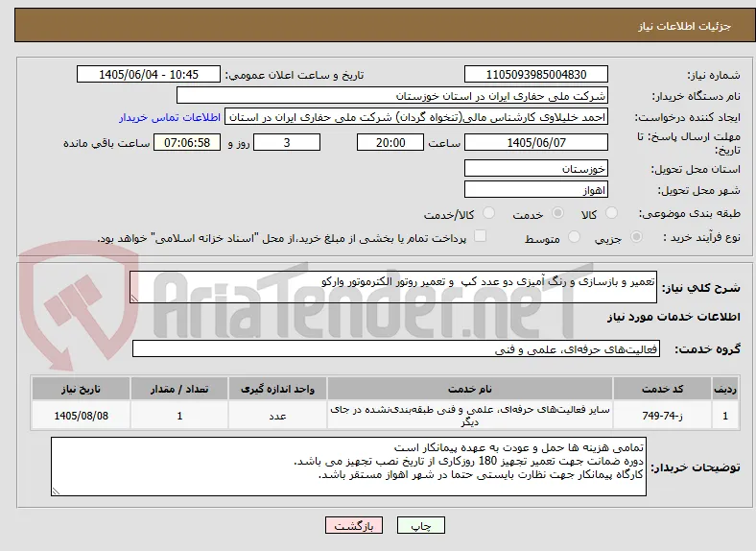Click the deadline time field 20:00
Viewport: 756px width, 551px height.
click(x=390, y=142)
